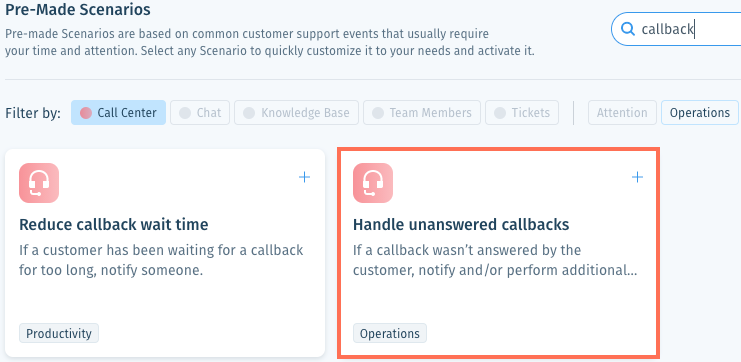Click the headset icon on Handle unanswered callbacks

coord(373,183)
